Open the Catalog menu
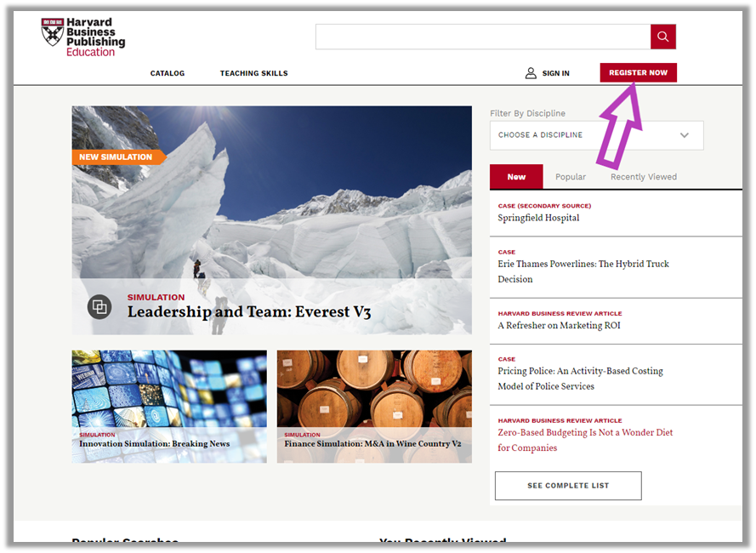 click(168, 73)
